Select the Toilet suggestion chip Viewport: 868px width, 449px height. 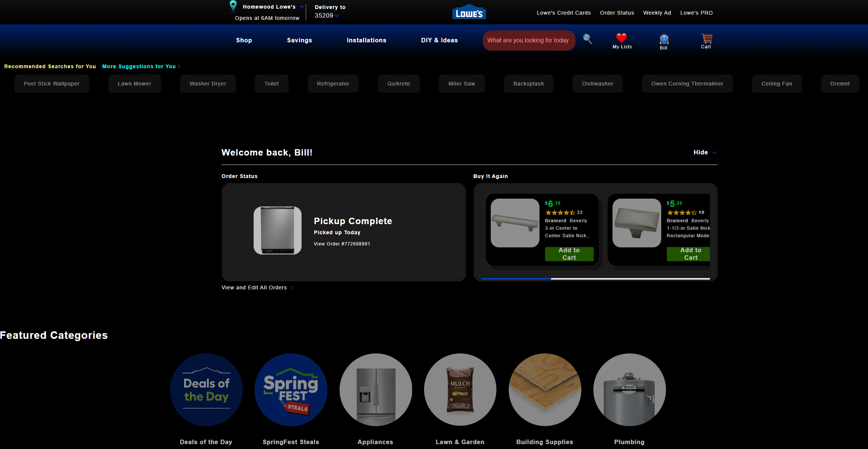pyautogui.click(x=272, y=84)
